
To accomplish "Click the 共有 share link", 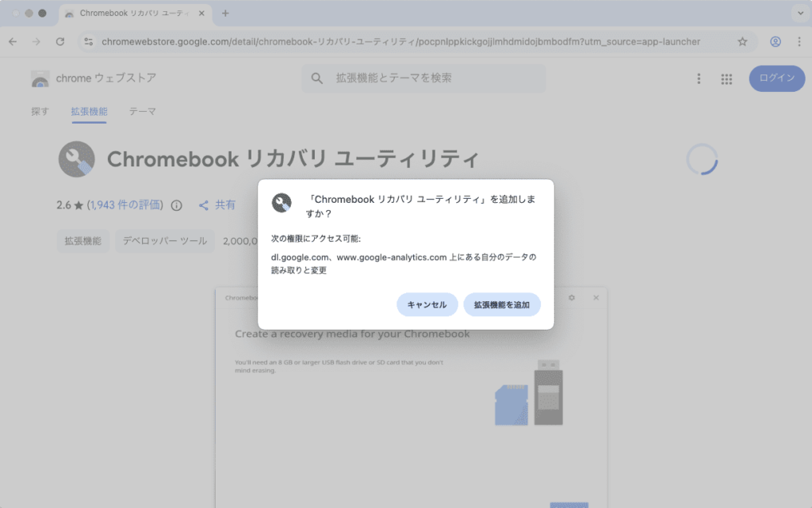I will (217, 205).
